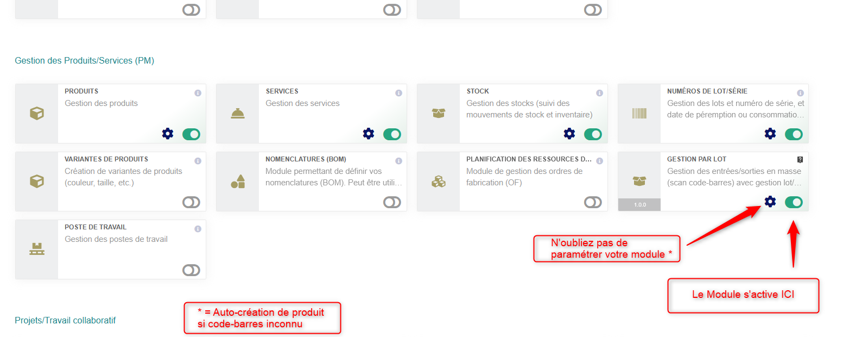Disable the Stock module toggle
Screen dimensions: 868x337
(593, 134)
